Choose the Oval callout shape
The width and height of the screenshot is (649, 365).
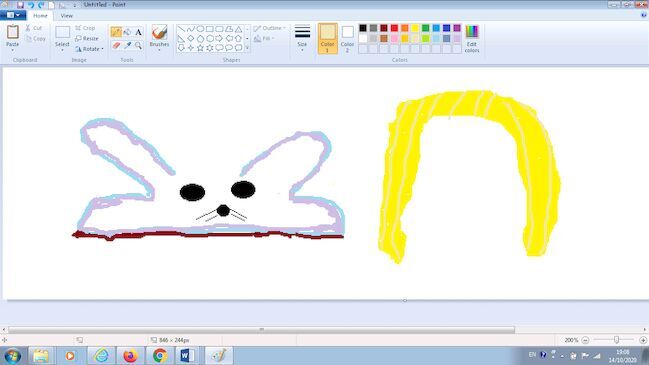coord(229,48)
